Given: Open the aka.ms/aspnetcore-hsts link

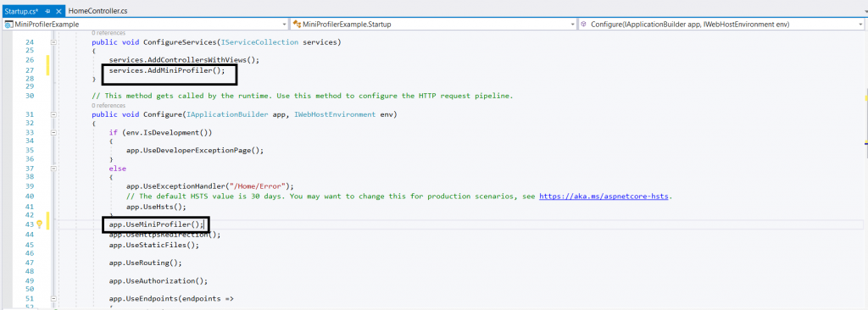Looking at the screenshot, I should pyautogui.click(x=604, y=196).
